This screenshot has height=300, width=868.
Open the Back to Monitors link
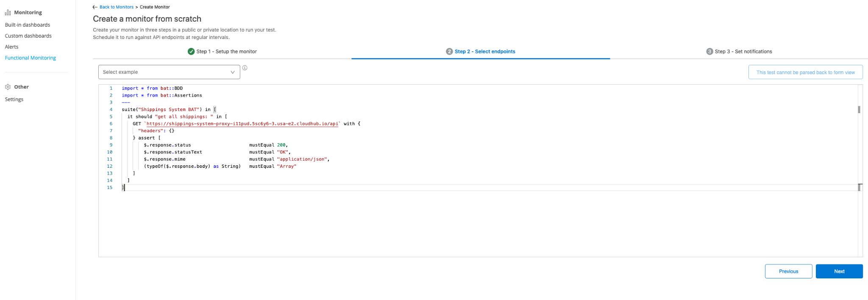116,7
